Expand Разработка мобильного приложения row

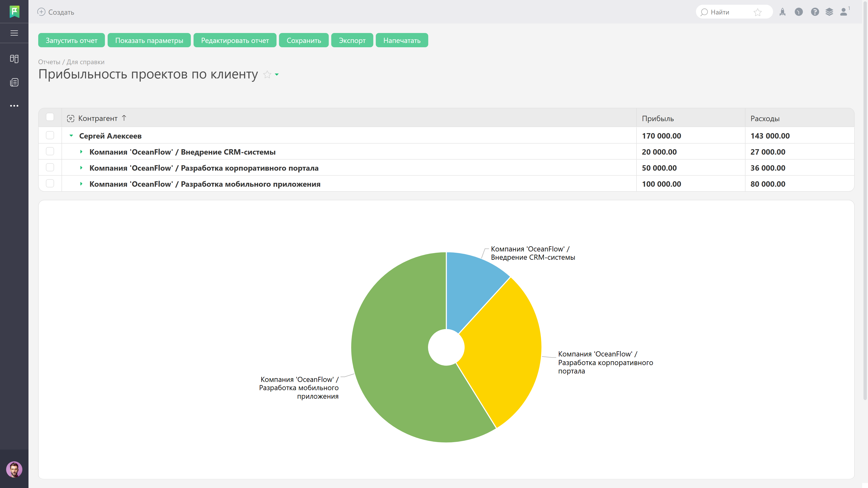point(81,184)
